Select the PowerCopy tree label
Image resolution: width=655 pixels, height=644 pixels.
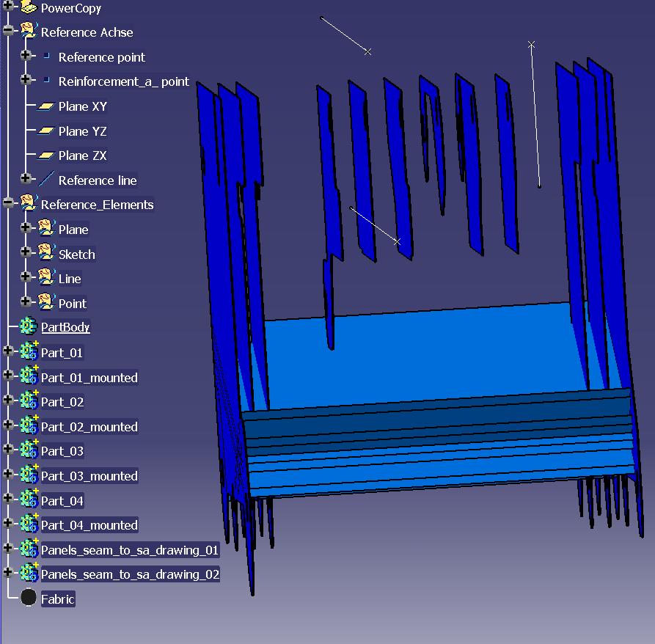coord(71,8)
